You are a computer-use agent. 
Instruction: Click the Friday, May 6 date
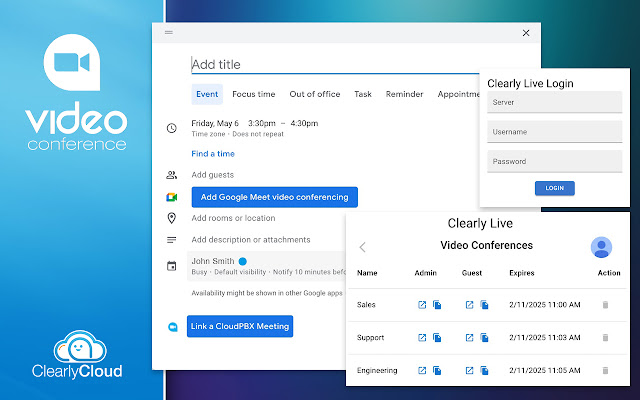pyautogui.click(x=215, y=123)
